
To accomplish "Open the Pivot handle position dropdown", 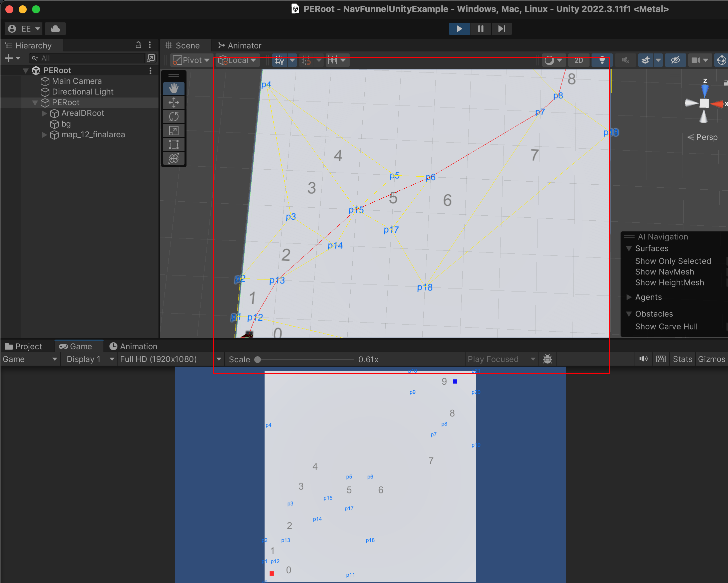I will pyautogui.click(x=191, y=60).
